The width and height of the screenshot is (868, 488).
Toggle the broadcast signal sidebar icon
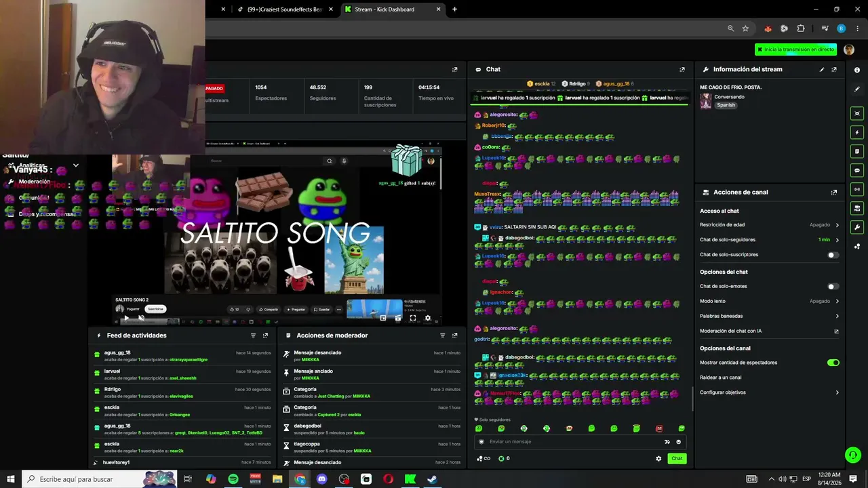(x=857, y=189)
